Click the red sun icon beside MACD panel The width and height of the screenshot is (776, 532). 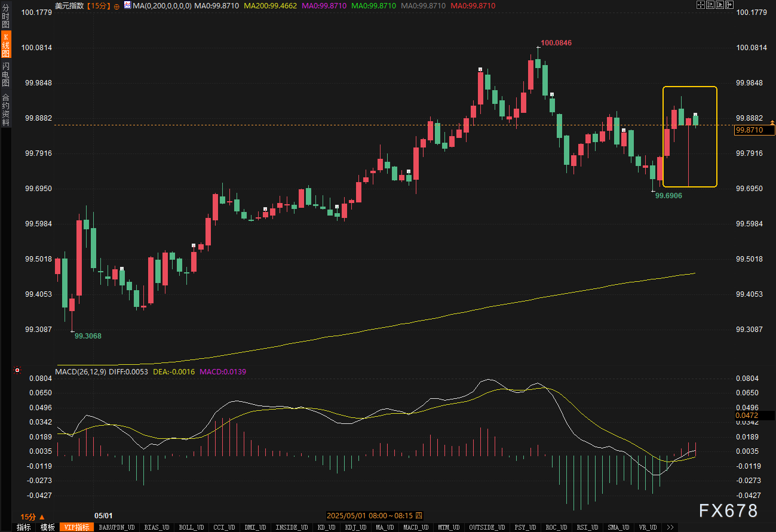tap(17, 371)
